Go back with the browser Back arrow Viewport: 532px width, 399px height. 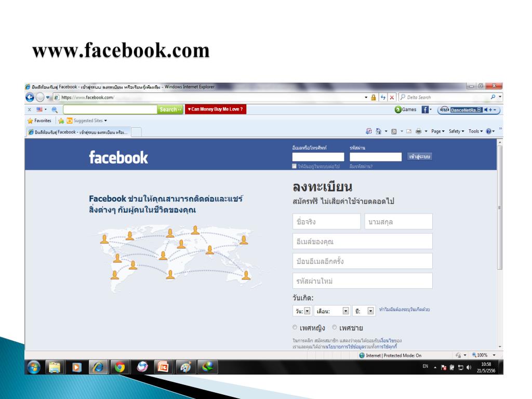(30, 97)
